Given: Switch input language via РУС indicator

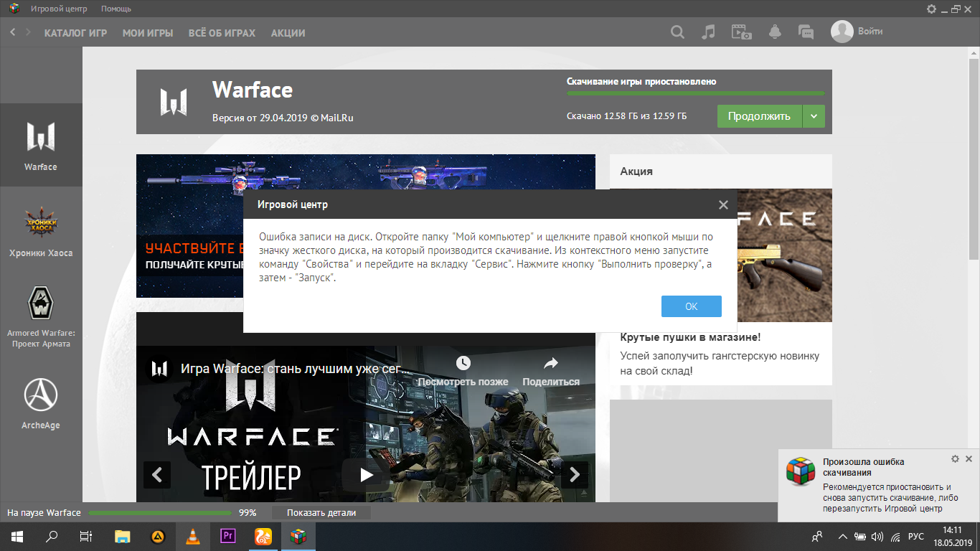Looking at the screenshot, I should click(x=916, y=536).
